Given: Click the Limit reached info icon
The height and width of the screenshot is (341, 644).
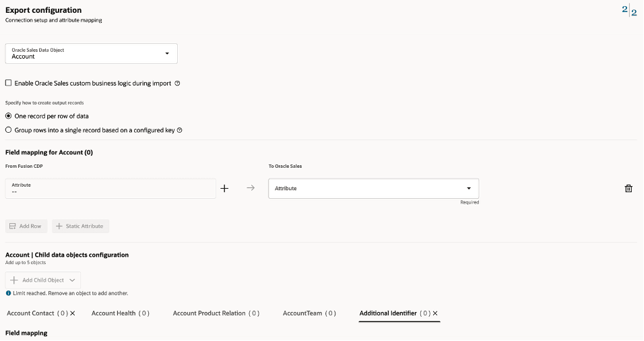Looking at the screenshot, I should [x=8, y=293].
